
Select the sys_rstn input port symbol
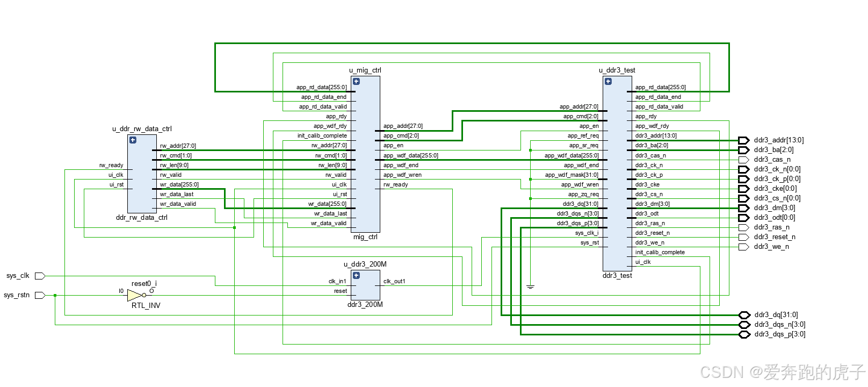(40, 295)
